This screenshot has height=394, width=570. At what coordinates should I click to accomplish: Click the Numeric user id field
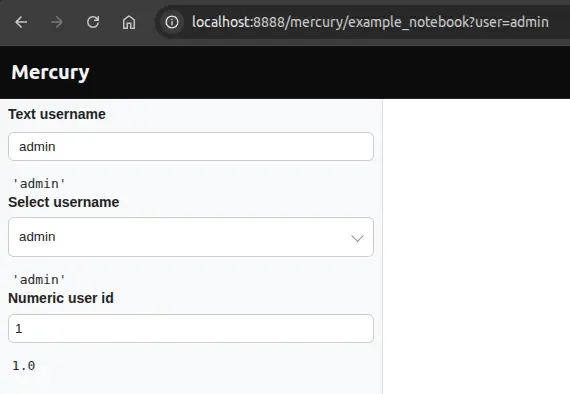(x=191, y=329)
